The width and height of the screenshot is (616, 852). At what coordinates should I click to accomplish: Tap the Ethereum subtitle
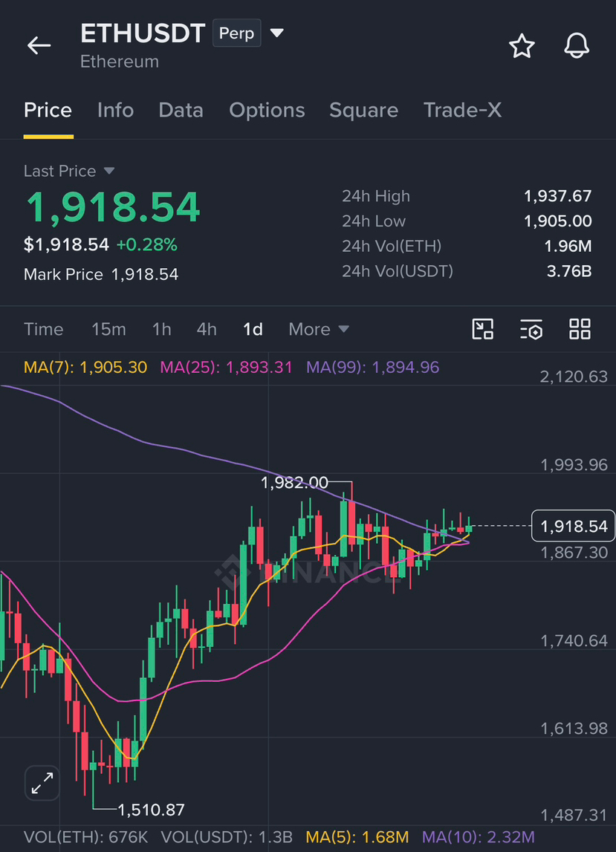coord(120,62)
